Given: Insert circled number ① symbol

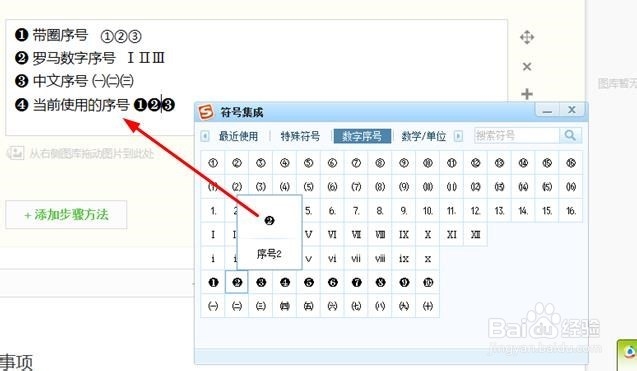Looking at the screenshot, I should (213, 163).
